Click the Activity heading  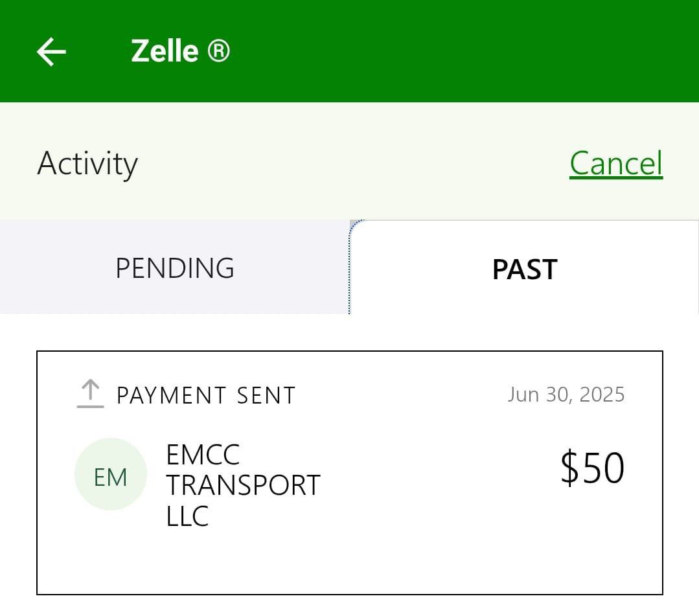pyautogui.click(x=87, y=163)
